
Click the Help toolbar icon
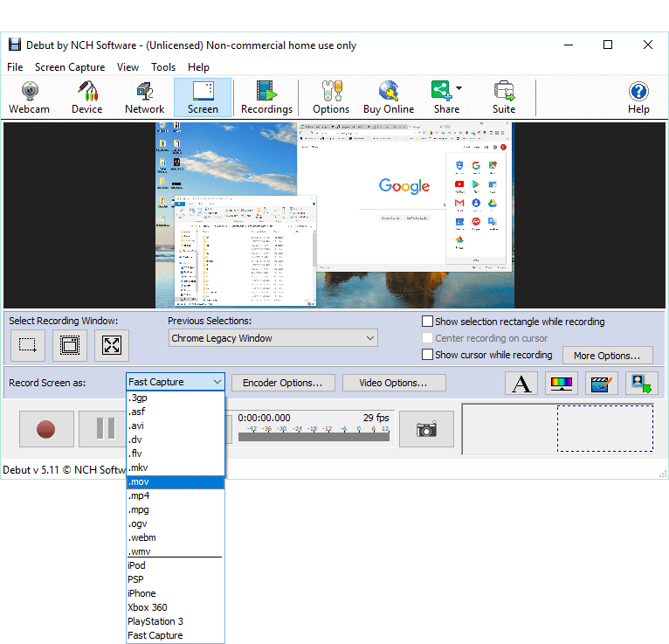[x=638, y=98]
